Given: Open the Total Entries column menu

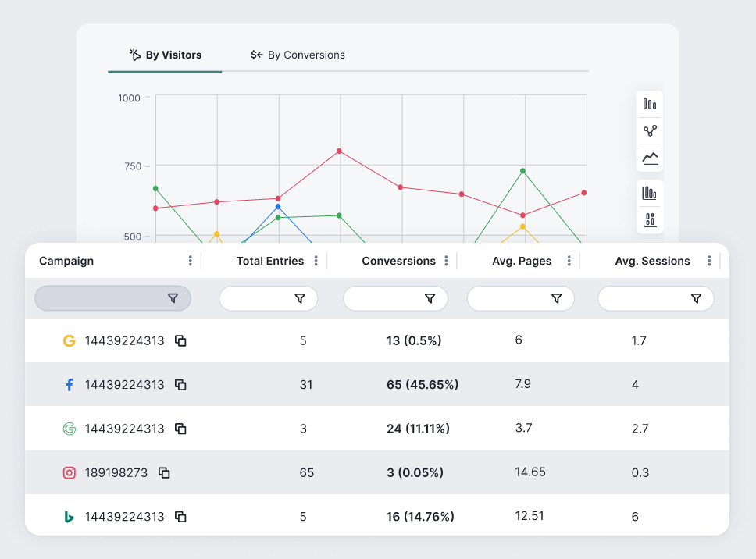Looking at the screenshot, I should (316, 261).
